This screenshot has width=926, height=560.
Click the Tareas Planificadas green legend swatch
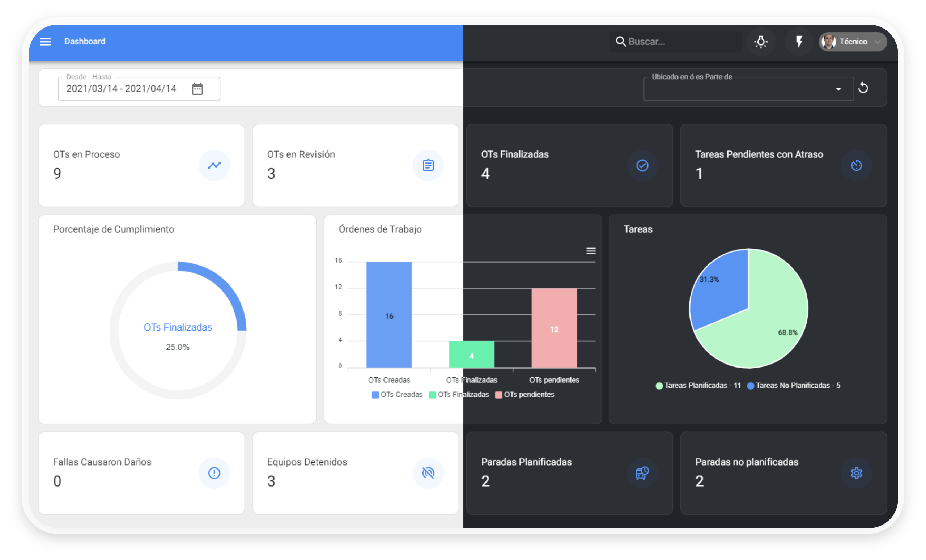click(x=659, y=386)
